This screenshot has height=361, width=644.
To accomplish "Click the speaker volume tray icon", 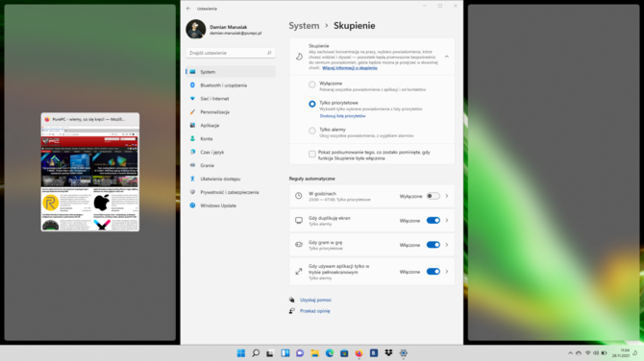I will pyautogui.click(x=596, y=353).
